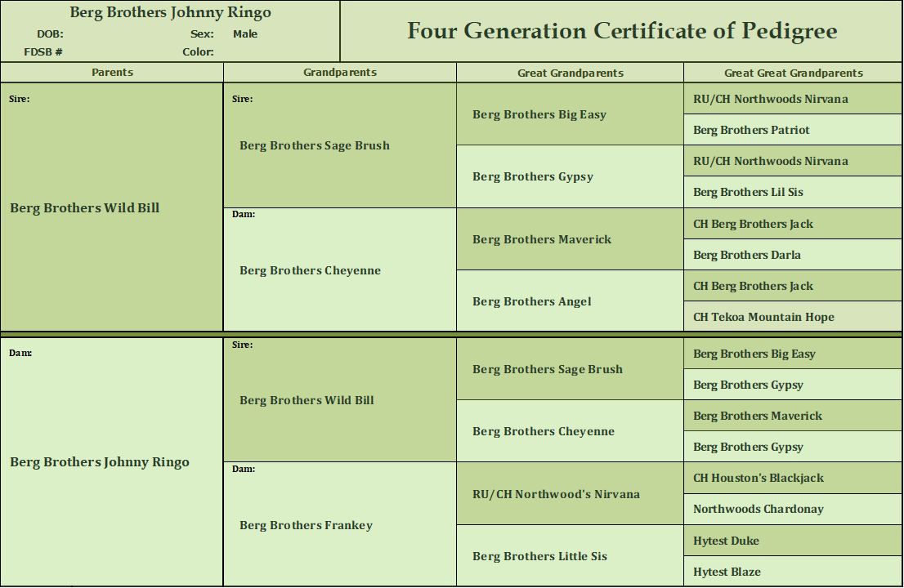904x588 pixels.
Task: Select "Berg Brothers Wild Bill" in Grandparents column
Action: (307, 400)
